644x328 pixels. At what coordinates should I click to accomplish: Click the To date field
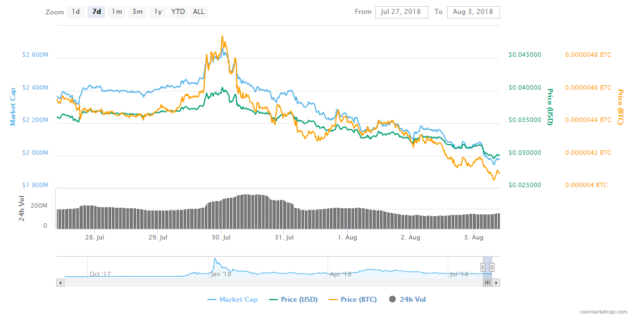point(473,12)
